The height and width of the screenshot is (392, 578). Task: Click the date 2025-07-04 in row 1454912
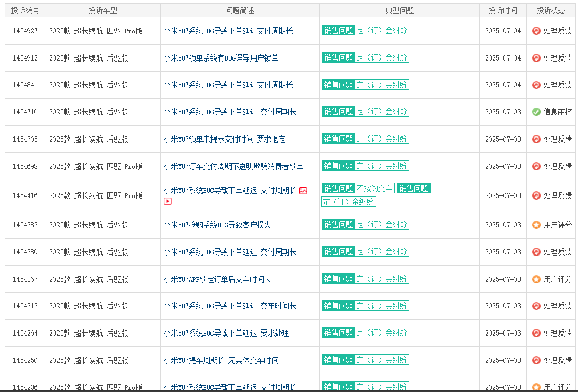[x=503, y=58]
